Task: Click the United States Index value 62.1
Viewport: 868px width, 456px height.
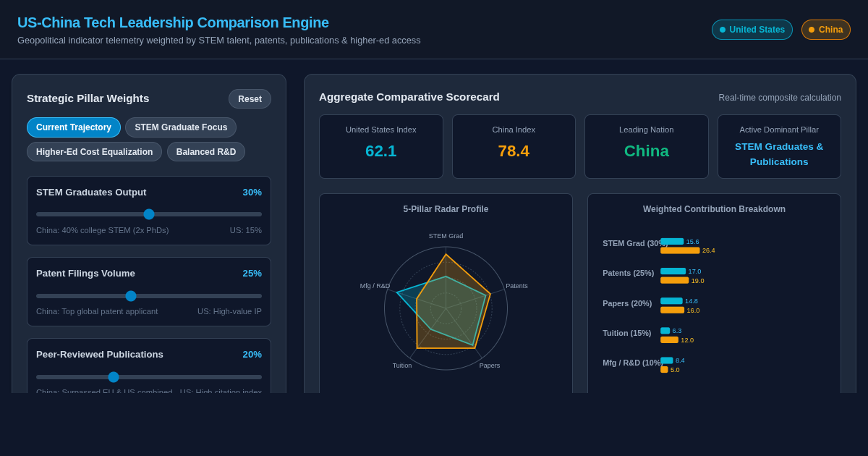Action: coord(381,151)
